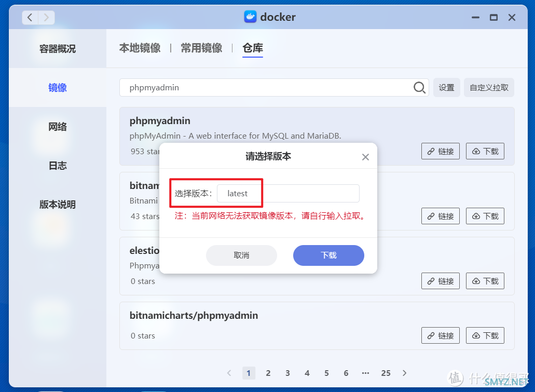Click the 选择版本 input containing latest
535x392 pixels.
[289, 194]
